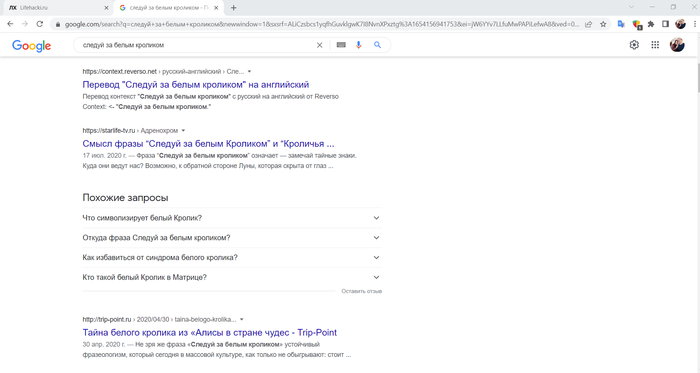Open the Google apps grid
This screenshot has height=373, width=700.
coord(655,45)
